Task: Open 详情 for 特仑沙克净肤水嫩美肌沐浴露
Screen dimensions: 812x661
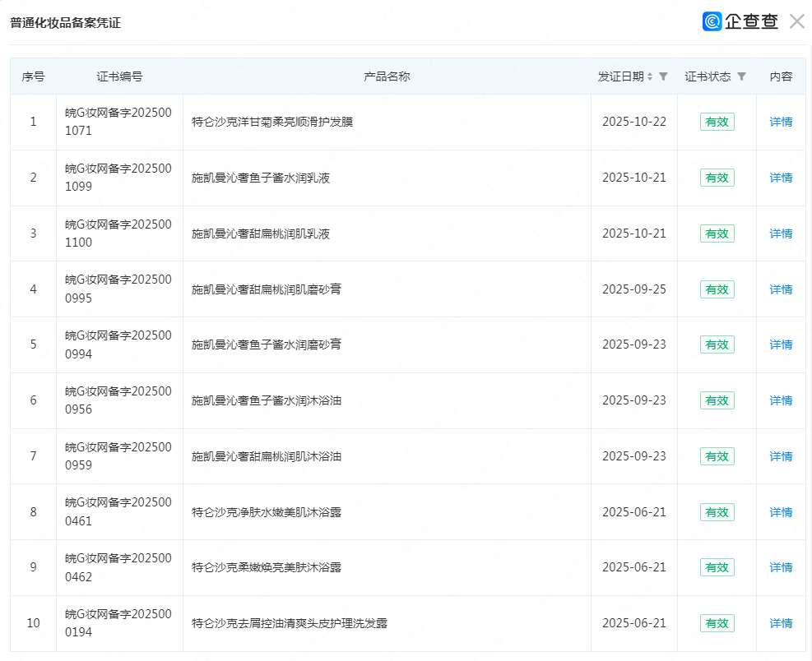Action: pyautogui.click(x=781, y=512)
